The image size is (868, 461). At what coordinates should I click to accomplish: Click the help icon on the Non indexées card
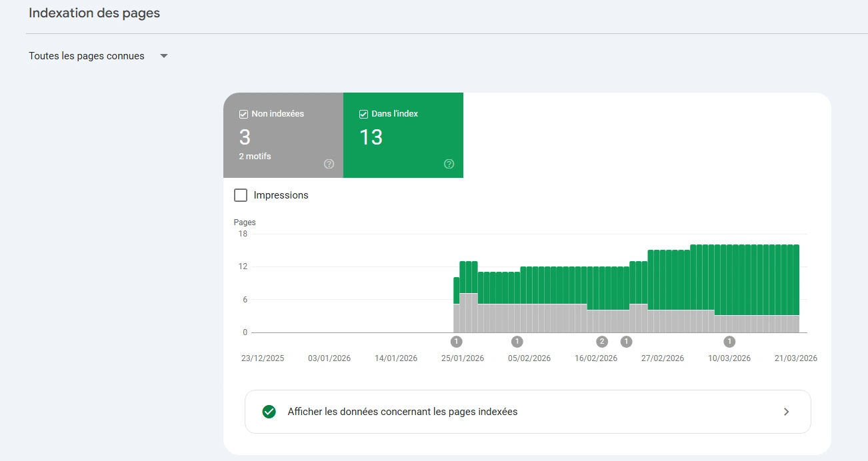point(329,163)
